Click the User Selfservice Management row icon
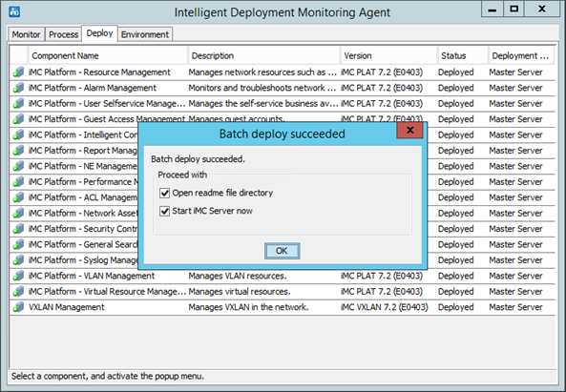 click(x=18, y=104)
